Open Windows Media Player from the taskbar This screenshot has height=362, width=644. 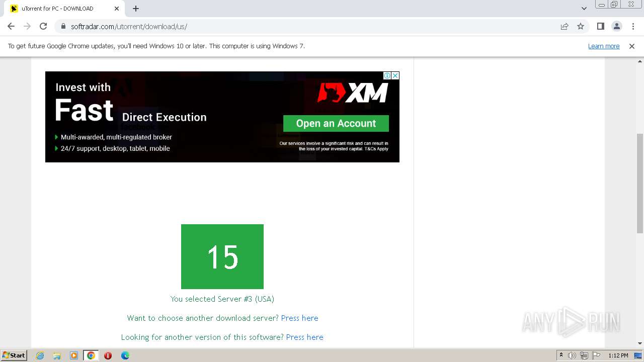(x=74, y=355)
